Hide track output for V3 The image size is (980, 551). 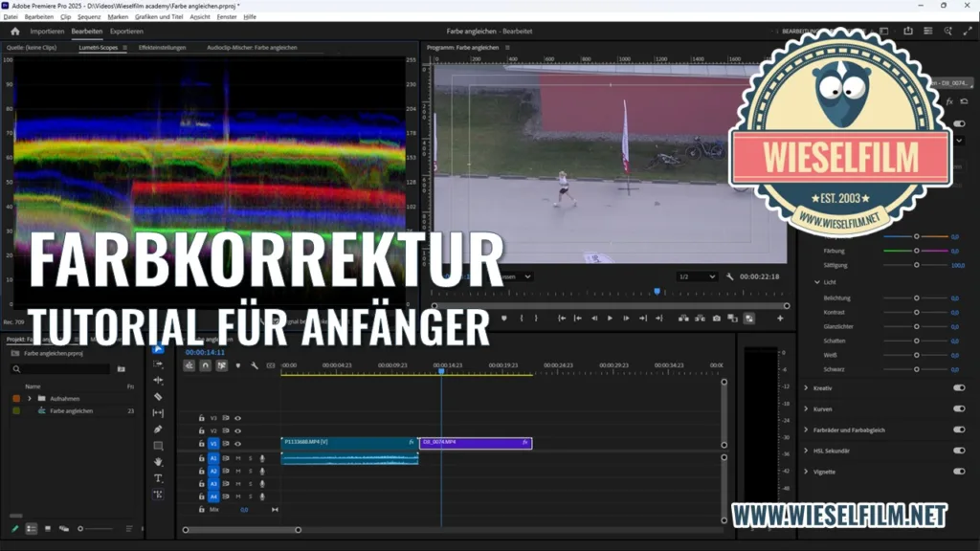(x=237, y=418)
